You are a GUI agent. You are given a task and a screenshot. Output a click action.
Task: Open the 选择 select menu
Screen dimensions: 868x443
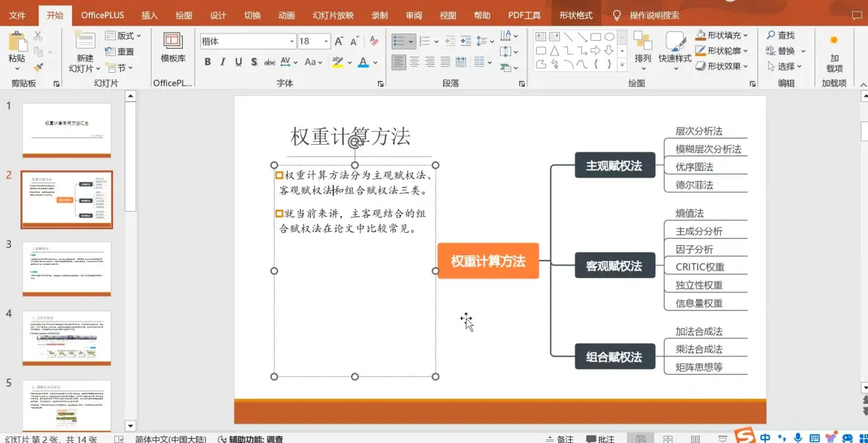tap(786, 66)
